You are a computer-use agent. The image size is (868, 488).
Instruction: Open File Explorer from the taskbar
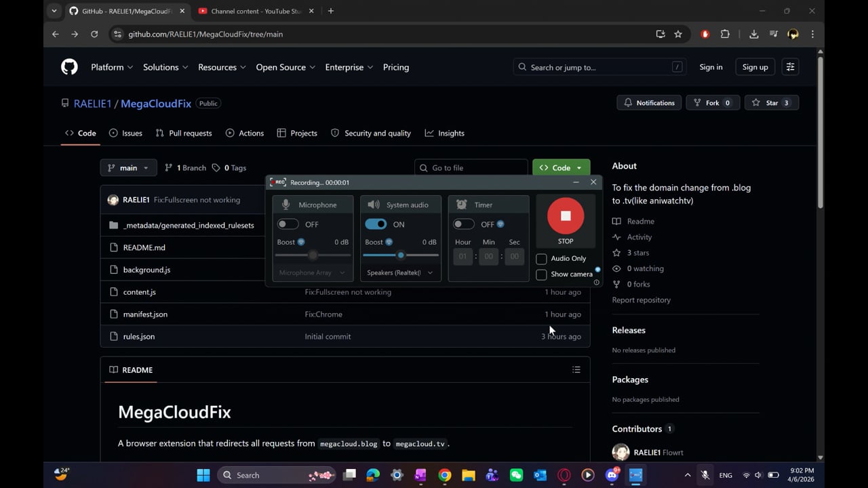pyautogui.click(x=468, y=475)
